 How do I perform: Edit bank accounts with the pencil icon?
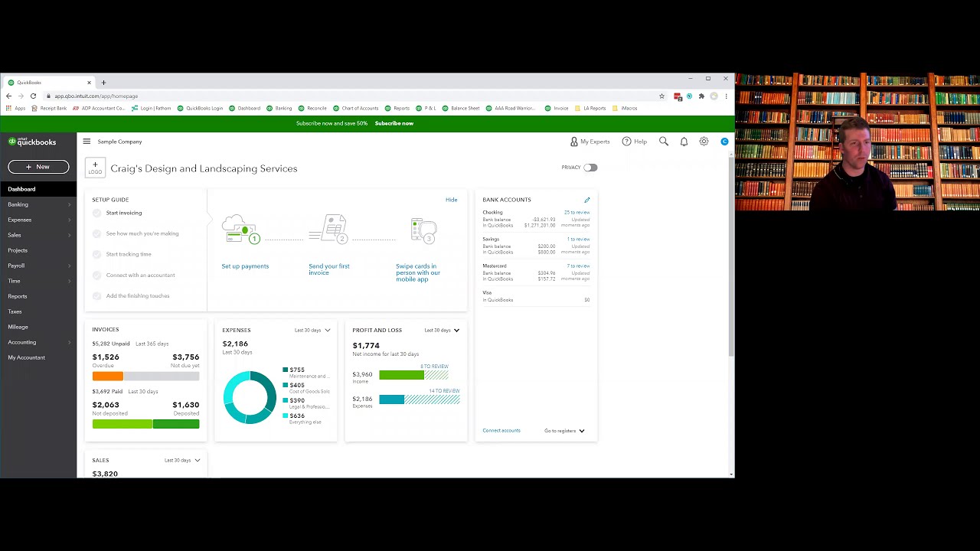point(587,200)
